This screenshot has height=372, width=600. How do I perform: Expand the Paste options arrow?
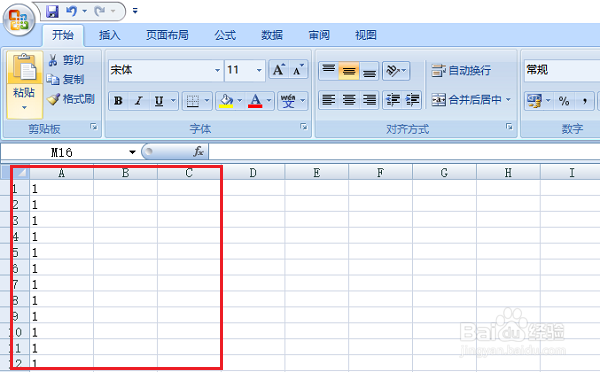(x=24, y=108)
